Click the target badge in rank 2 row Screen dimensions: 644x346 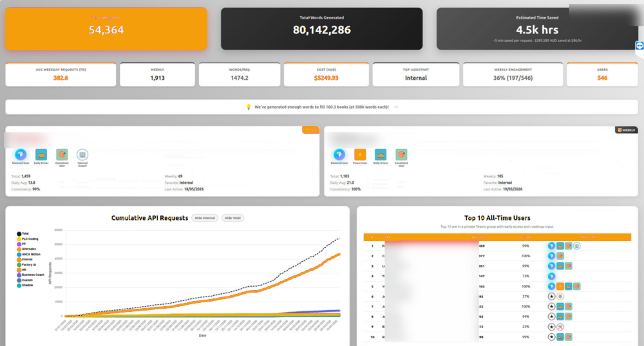(x=560, y=256)
